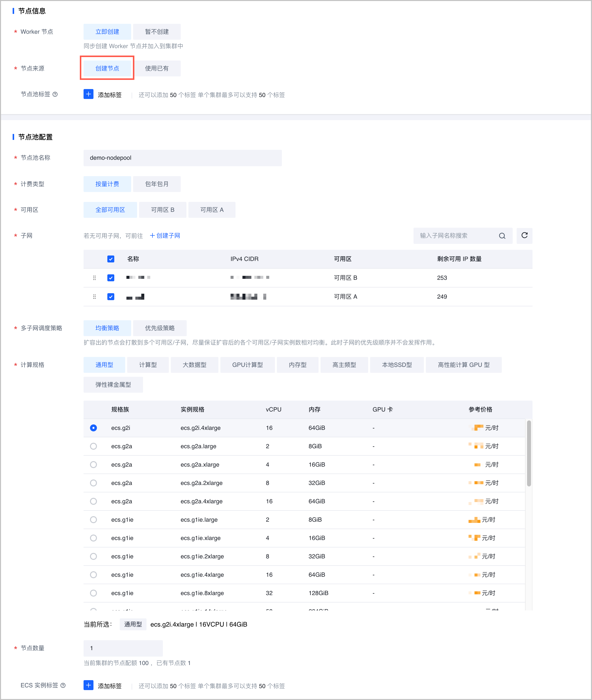Select the 可用区 B zone button
The height and width of the screenshot is (700, 592).
[x=162, y=210]
